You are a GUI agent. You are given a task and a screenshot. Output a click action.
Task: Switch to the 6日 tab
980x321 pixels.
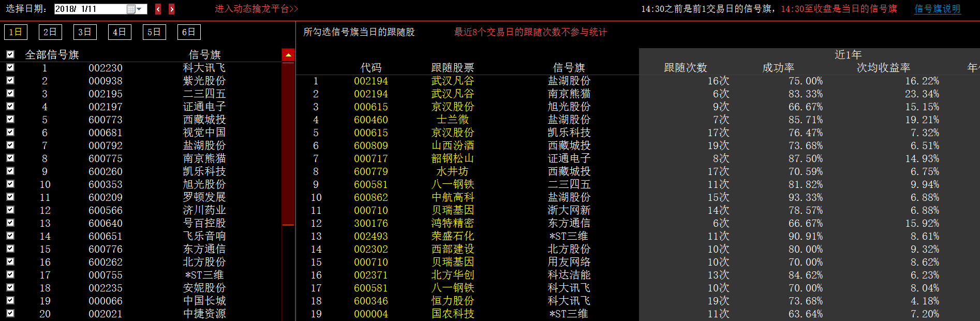point(188,32)
